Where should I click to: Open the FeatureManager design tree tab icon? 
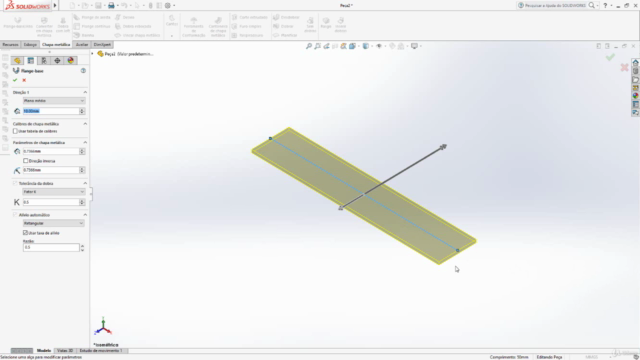click(17, 60)
